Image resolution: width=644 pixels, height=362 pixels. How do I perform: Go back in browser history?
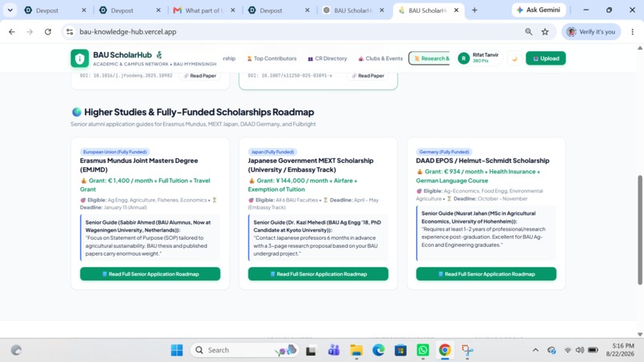click(x=12, y=32)
